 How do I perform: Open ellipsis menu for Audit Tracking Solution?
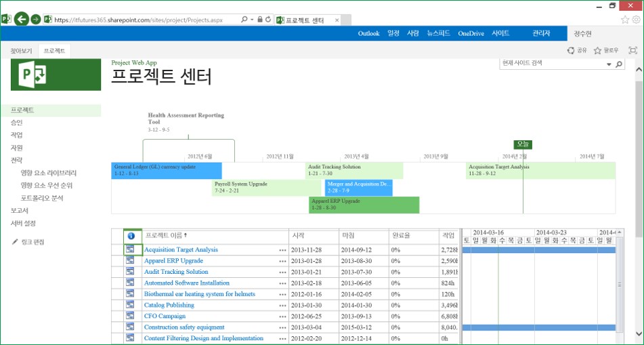282,272
